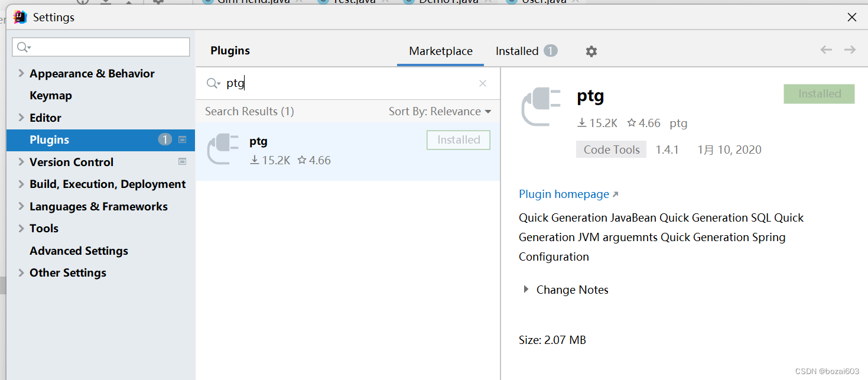Open the Sort By Relevance dropdown

click(x=440, y=111)
